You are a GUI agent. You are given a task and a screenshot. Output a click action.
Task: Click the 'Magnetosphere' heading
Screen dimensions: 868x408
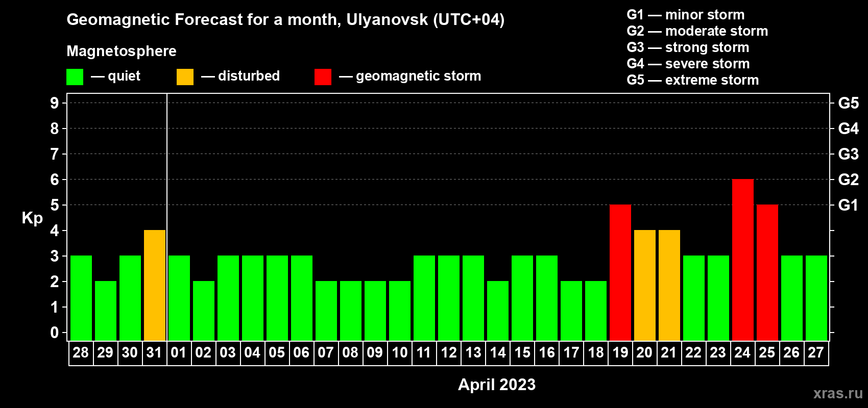[122, 51]
